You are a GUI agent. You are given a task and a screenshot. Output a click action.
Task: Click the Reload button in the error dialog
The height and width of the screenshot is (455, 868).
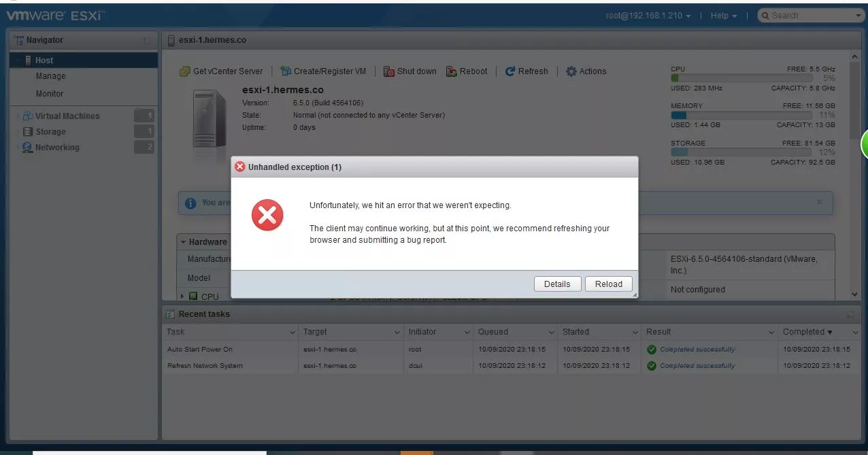(609, 284)
